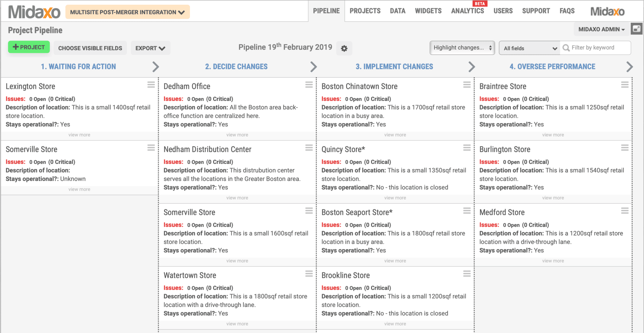Image resolution: width=644 pixels, height=333 pixels.
Task: Click the Midaxo logo at top left
Action: click(x=34, y=12)
